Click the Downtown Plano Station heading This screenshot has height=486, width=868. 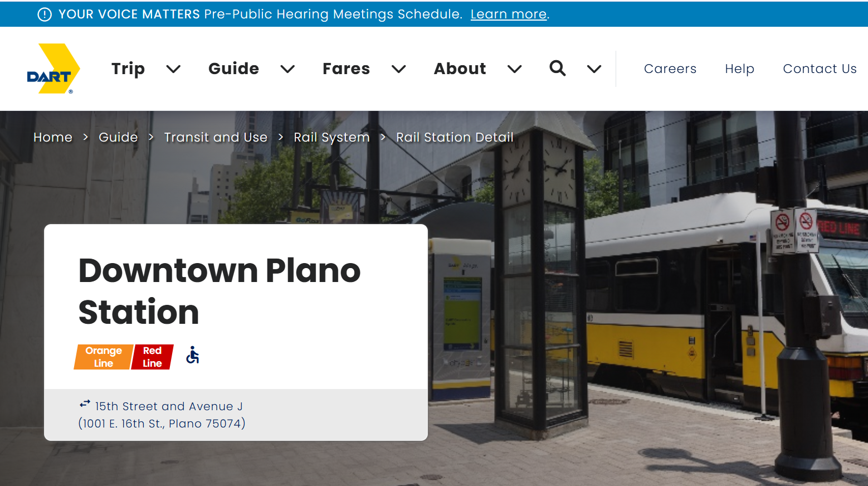[220, 291]
